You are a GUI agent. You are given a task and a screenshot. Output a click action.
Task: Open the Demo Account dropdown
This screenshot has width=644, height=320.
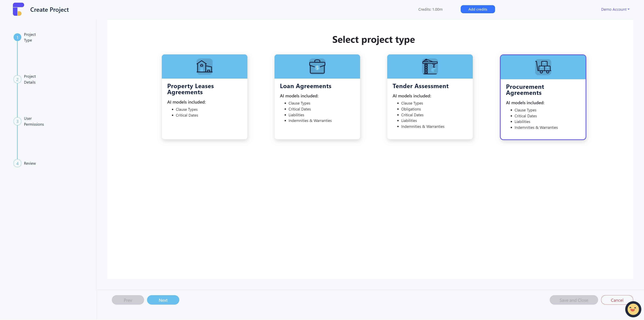pos(615,9)
